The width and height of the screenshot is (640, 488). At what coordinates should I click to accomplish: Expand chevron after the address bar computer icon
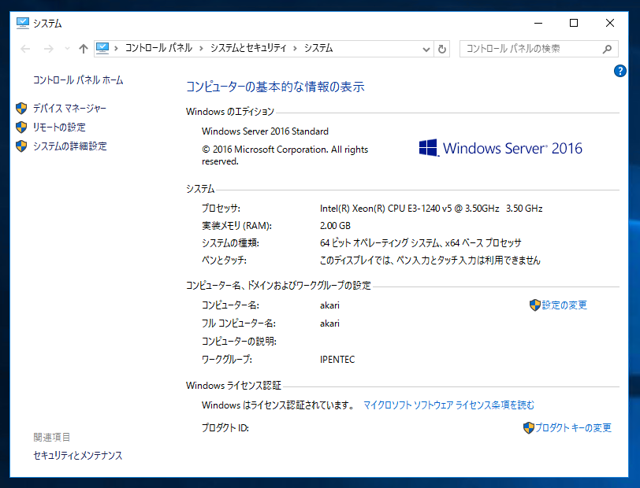[116, 49]
